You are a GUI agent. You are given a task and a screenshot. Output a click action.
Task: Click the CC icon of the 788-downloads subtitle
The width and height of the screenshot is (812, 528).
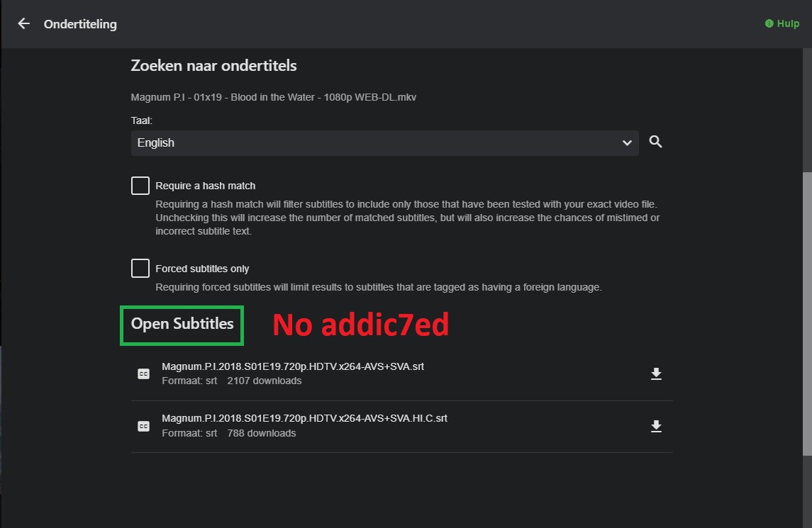143,426
